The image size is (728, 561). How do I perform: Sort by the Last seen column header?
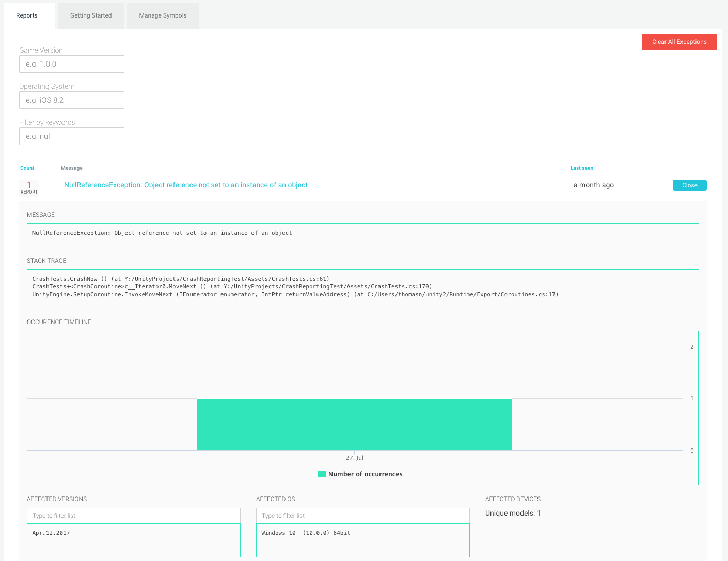tap(581, 168)
